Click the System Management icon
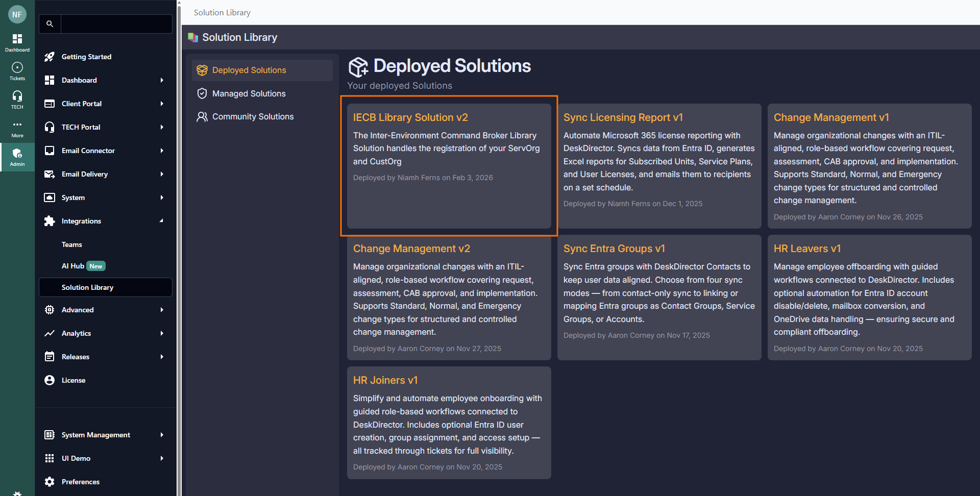This screenshot has width=980, height=496. (x=50, y=435)
